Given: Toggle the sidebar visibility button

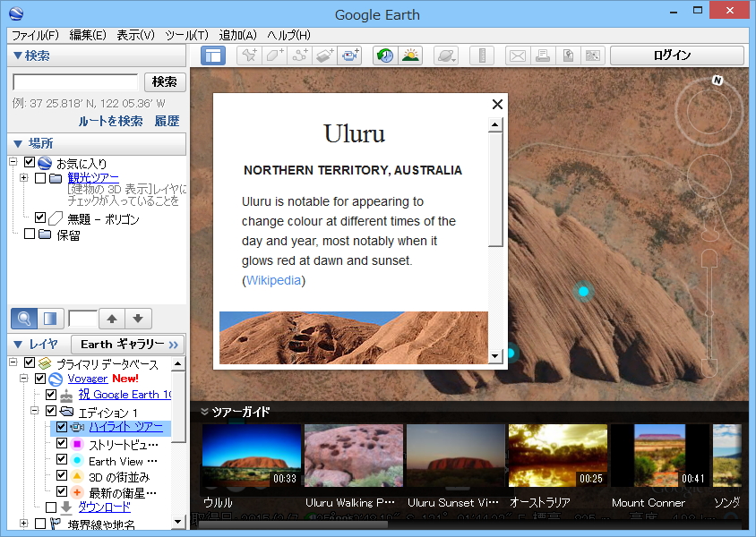Looking at the screenshot, I should (212, 55).
